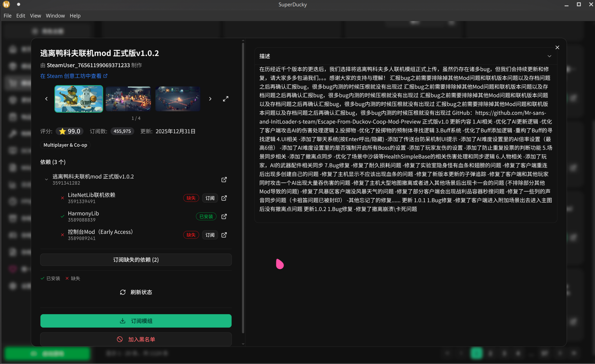Screen dimensions: 595x364
Task: Open the Window menu
Action: (x=55, y=15)
